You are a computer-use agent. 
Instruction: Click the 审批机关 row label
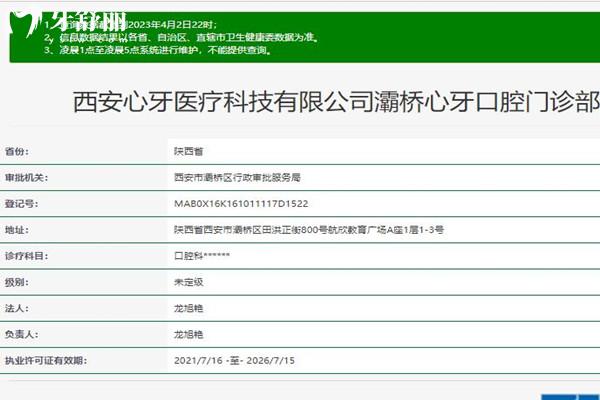tap(26, 178)
